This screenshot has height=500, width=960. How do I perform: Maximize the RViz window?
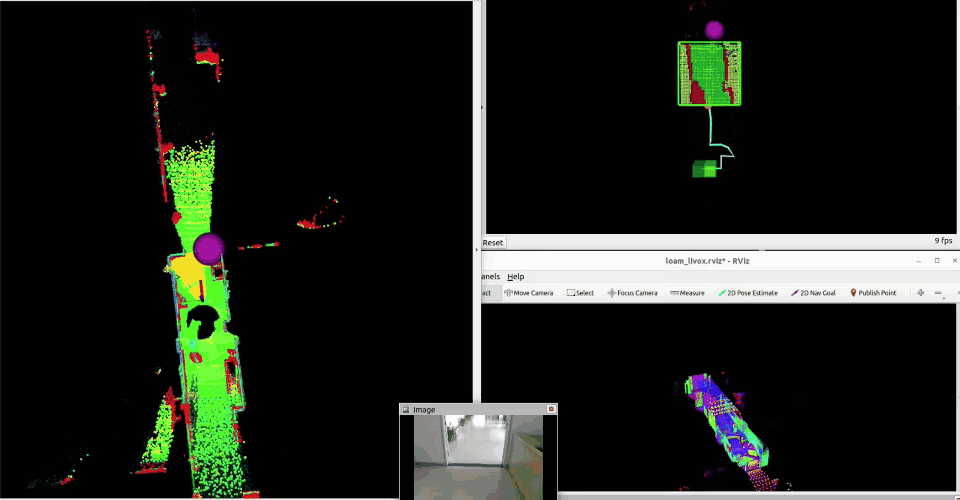point(937,260)
